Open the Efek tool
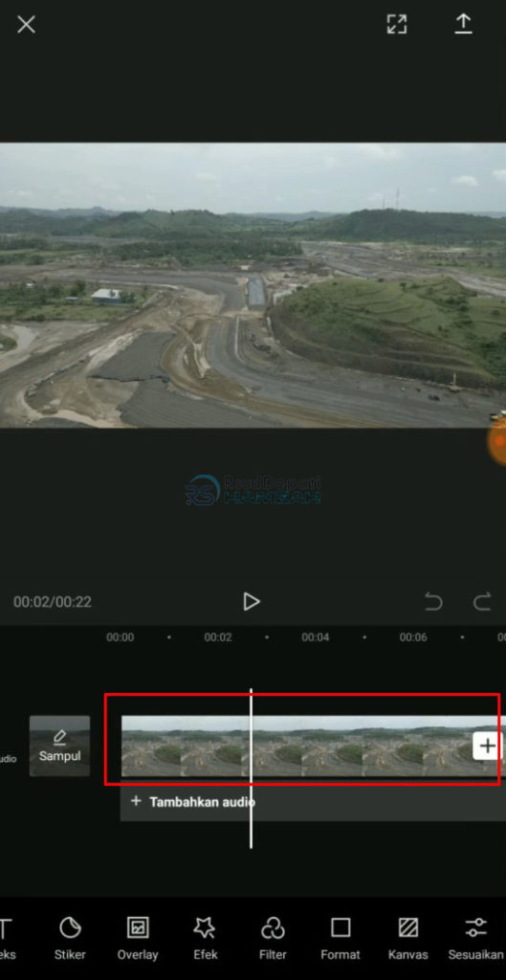Viewport: 506px width, 980px height. point(205,938)
